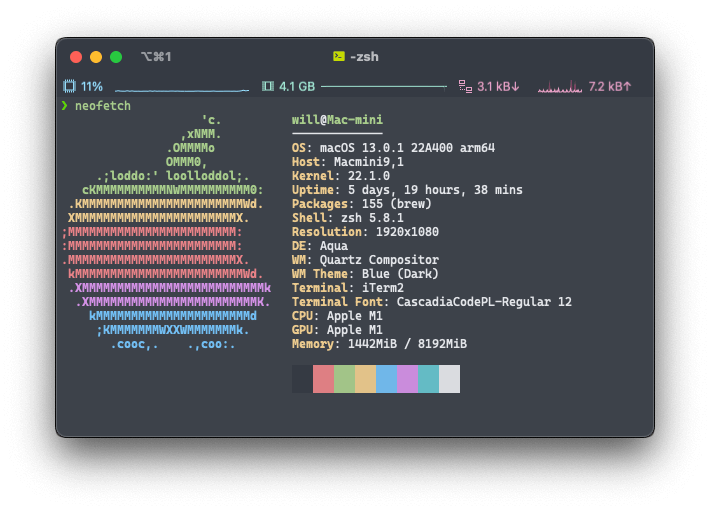This screenshot has width=710, height=511.
Task: Select the -zsh window title
Action: 365,57
